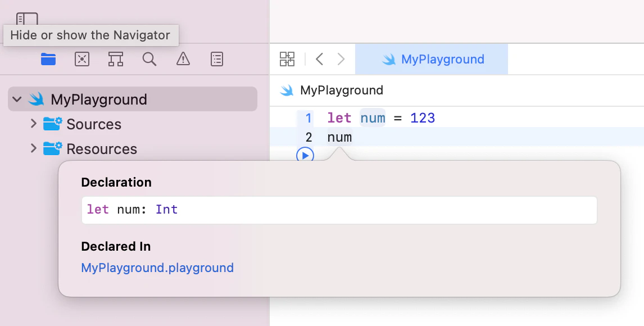Click the 'Declaration' heading in popover
The height and width of the screenshot is (326, 644).
(116, 182)
